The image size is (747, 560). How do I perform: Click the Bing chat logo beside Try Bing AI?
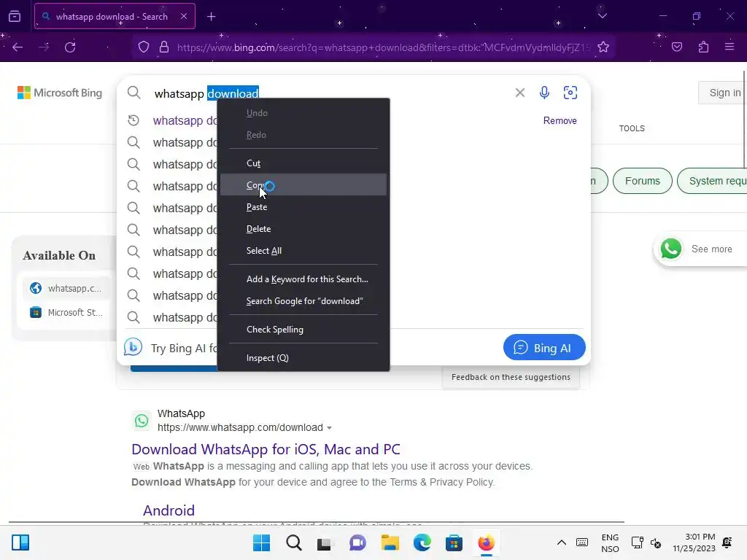tap(133, 347)
